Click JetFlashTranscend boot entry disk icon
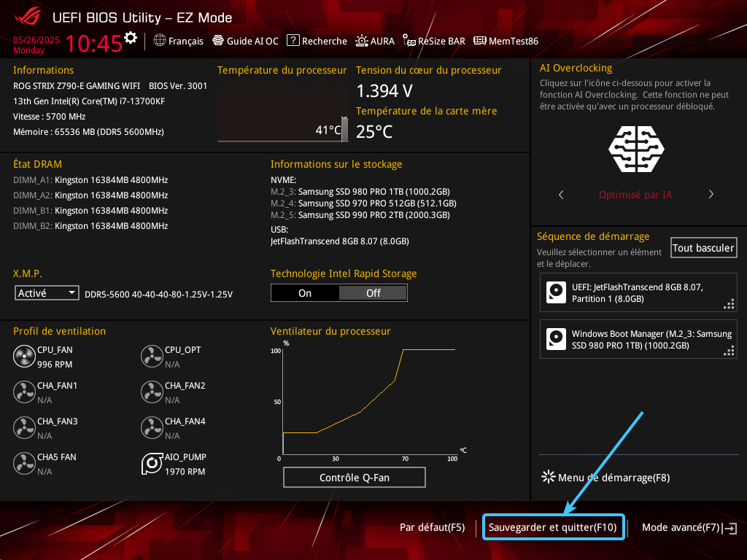747x560 pixels. tap(556, 293)
